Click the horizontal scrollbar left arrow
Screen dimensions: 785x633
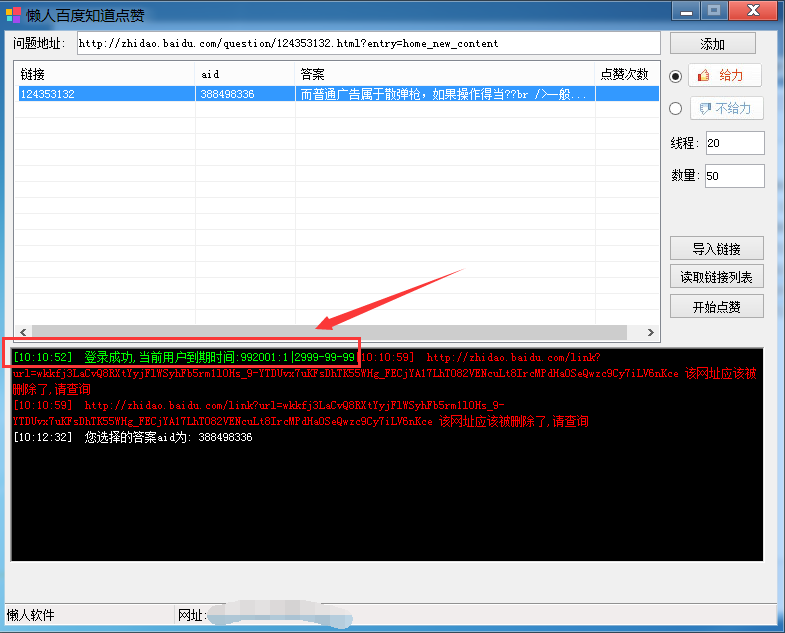(23, 332)
